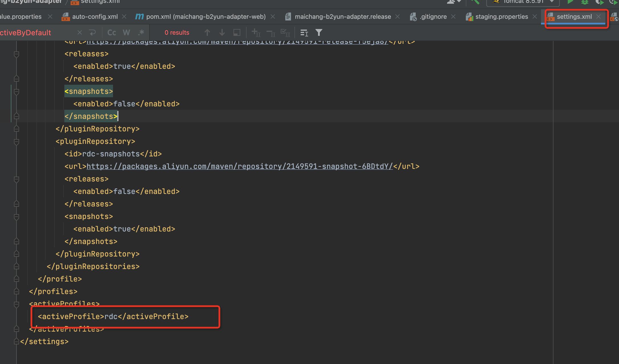
Task: Collapse the rdc-snapshots <pluginRepository> fold marker
Action: coord(17,142)
